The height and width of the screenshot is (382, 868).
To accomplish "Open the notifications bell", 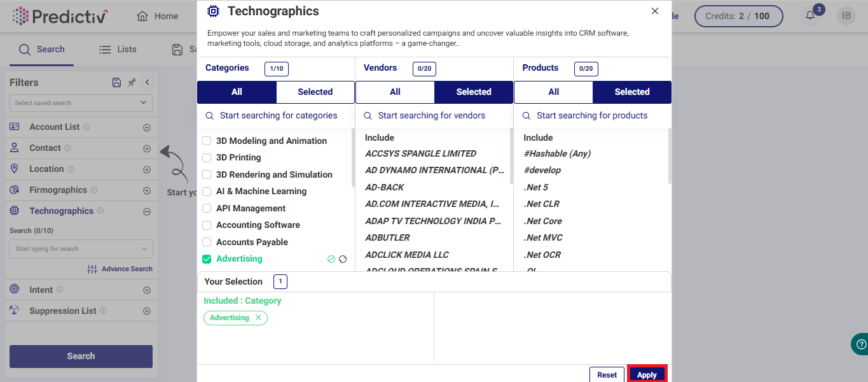I will click(810, 16).
